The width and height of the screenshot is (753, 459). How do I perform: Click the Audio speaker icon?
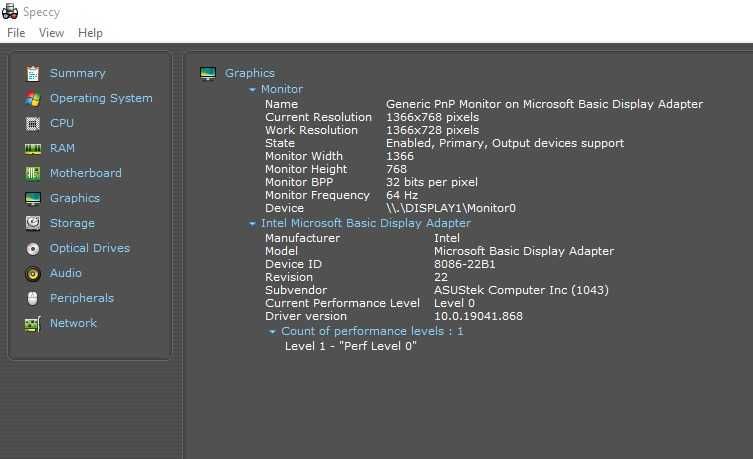pos(33,274)
